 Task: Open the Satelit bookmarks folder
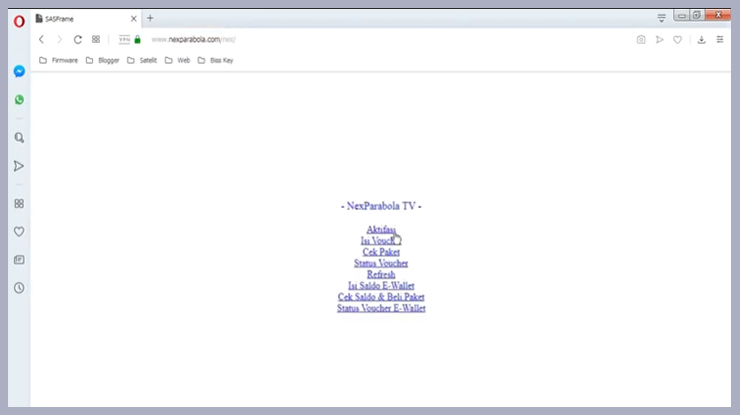point(142,60)
